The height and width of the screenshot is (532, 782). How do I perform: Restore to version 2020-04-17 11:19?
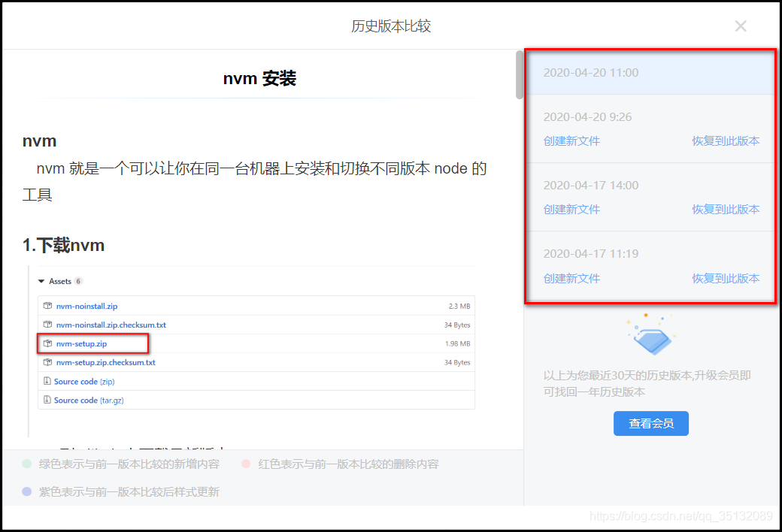(726, 278)
